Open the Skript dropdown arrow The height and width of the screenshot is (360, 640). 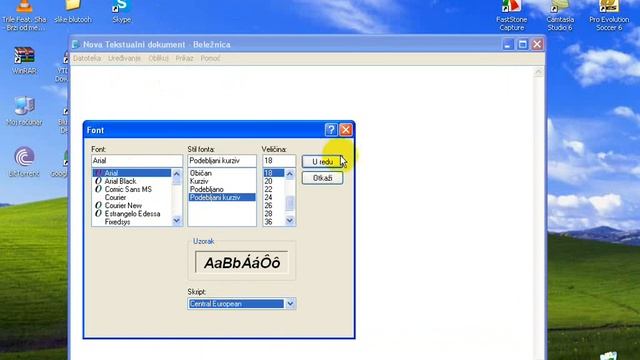point(290,304)
